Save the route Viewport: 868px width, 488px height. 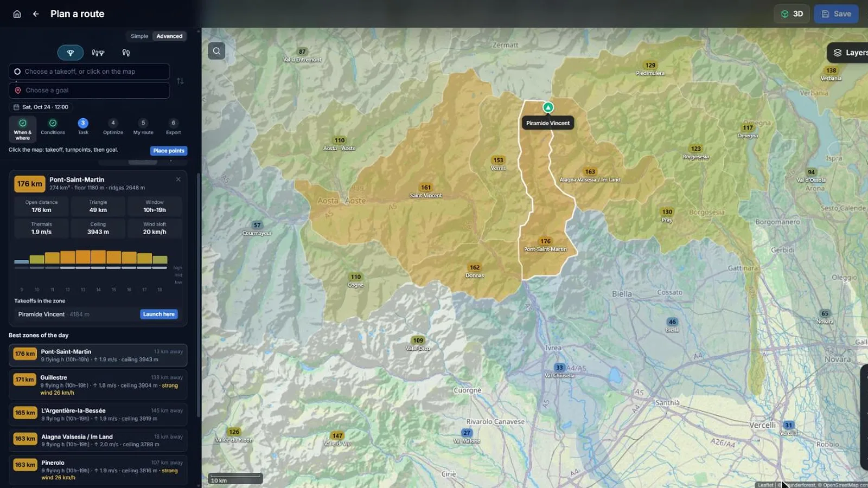(836, 14)
